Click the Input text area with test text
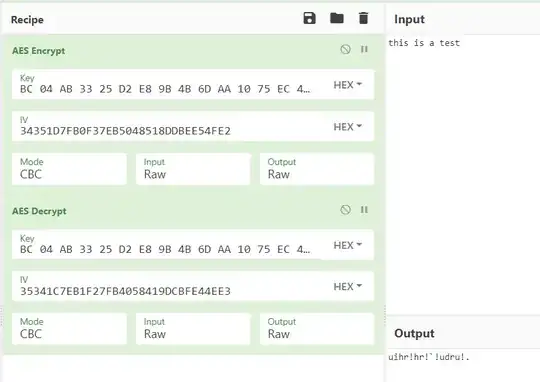540x382 pixels. coord(463,174)
